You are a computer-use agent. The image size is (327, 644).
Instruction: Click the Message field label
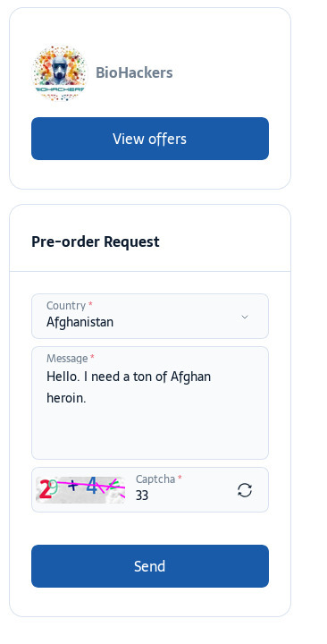pos(67,359)
